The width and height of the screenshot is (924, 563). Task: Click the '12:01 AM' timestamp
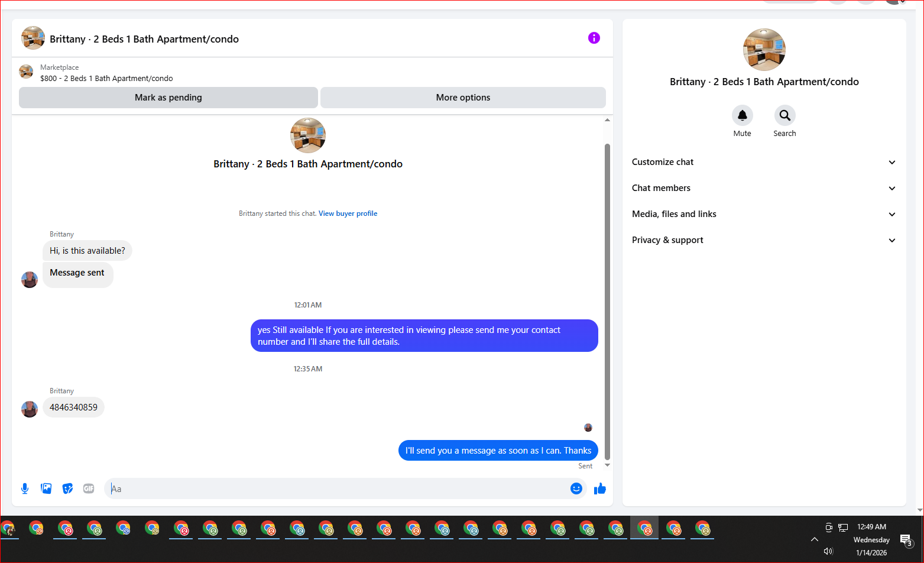click(x=308, y=305)
